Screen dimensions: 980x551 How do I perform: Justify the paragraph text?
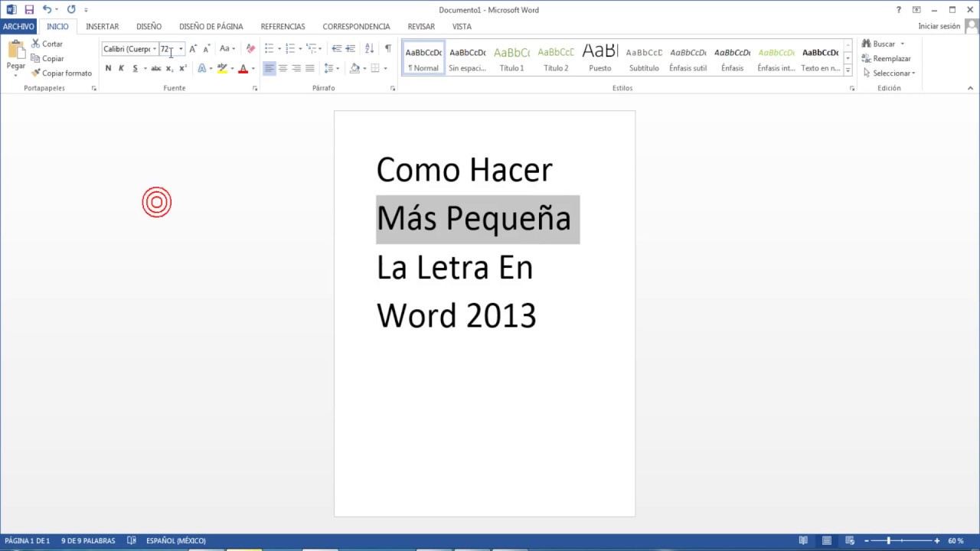[310, 69]
